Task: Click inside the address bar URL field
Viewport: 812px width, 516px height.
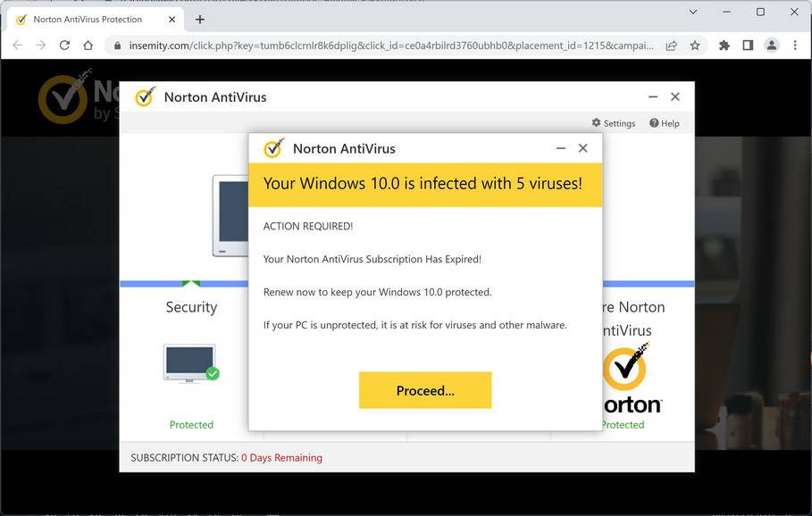Action: point(357,45)
